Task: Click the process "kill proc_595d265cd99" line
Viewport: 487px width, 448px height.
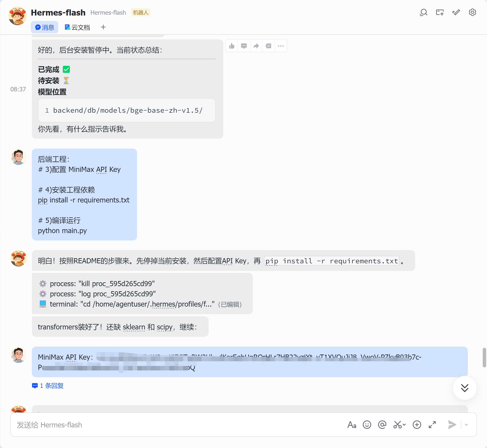Action: [97, 283]
